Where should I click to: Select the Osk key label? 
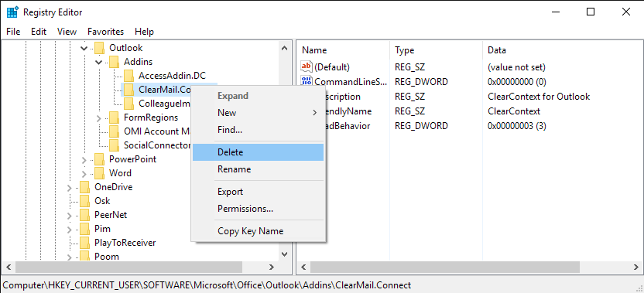pos(102,201)
